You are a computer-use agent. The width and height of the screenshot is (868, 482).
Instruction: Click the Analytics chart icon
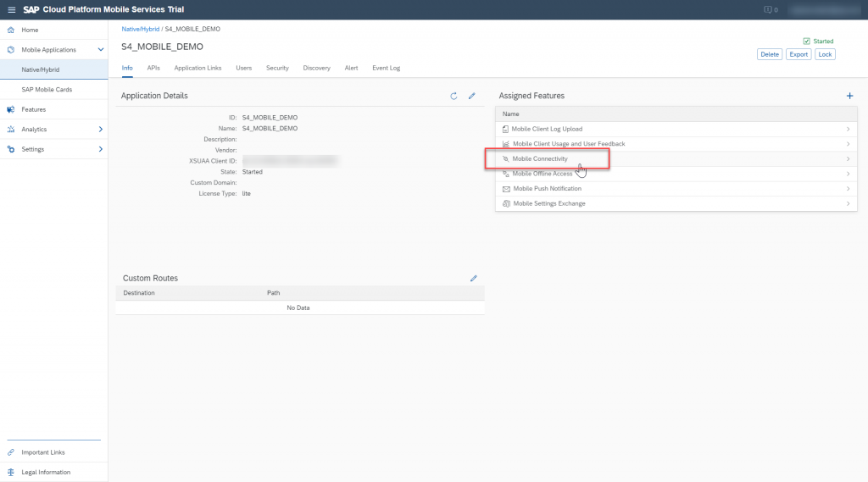tap(10, 130)
